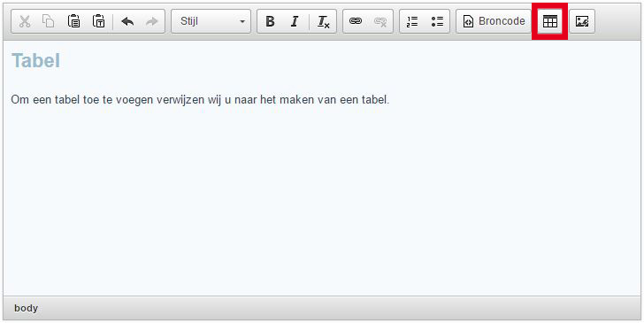Open Broncode source view
Image resolution: width=644 pixels, height=323 pixels.
(x=494, y=21)
